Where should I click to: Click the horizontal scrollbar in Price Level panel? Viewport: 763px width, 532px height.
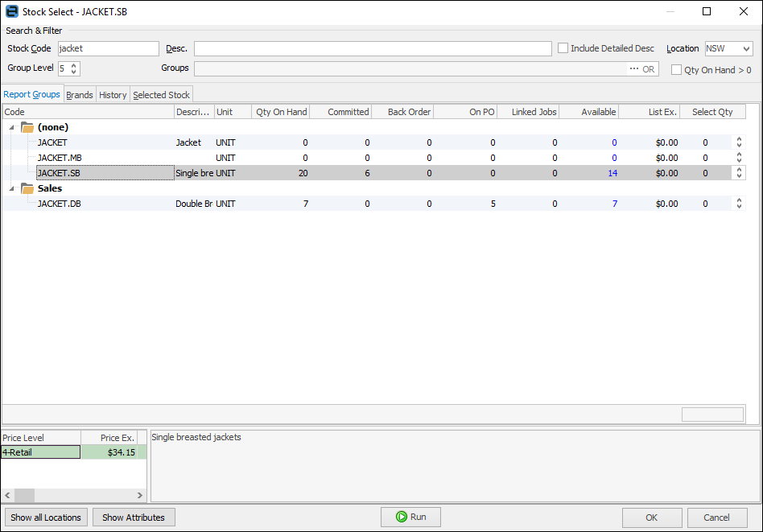[24, 496]
